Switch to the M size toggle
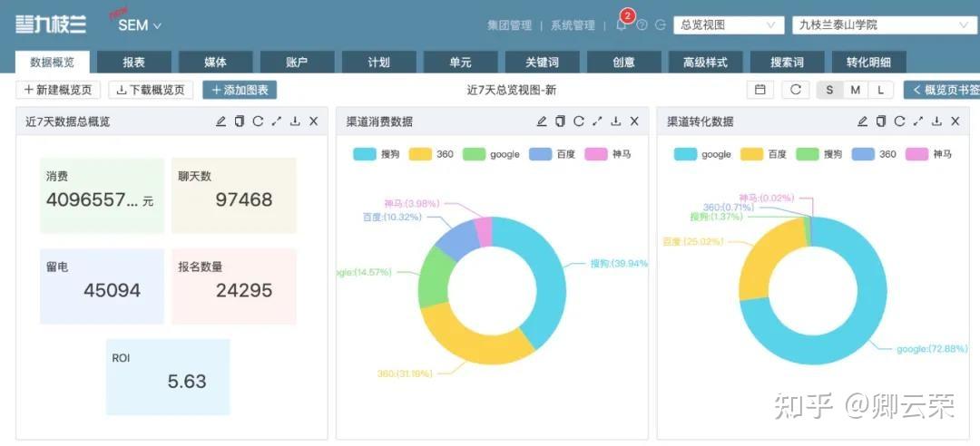 (x=855, y=90)
